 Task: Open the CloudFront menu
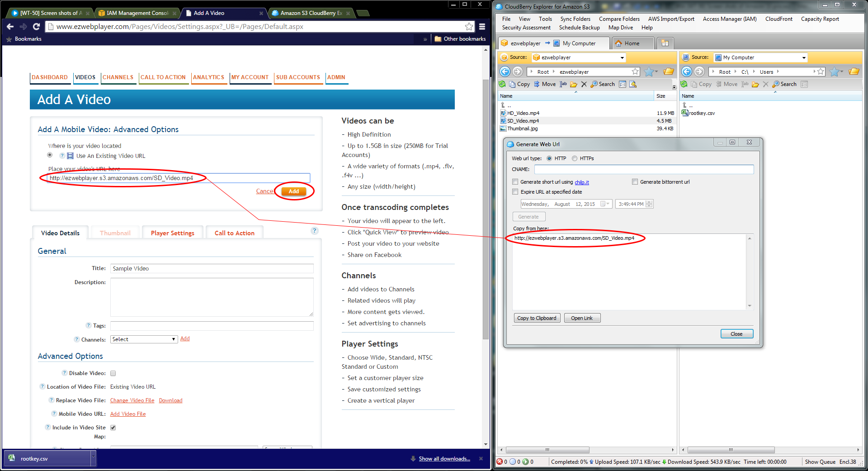click(778, 19)
